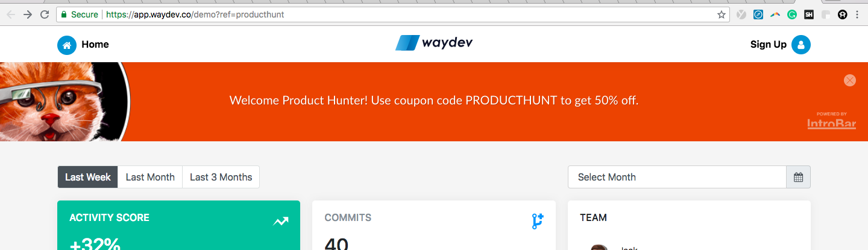
Task: Click the Sign Up link
Action: pos(769,45)
